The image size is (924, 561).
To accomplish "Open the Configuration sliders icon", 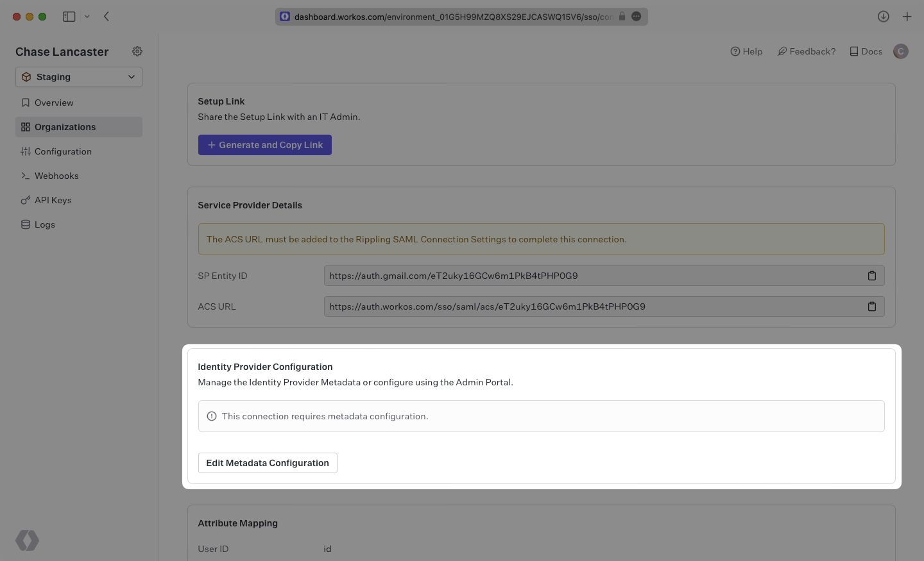I will [x=26, y=151].
